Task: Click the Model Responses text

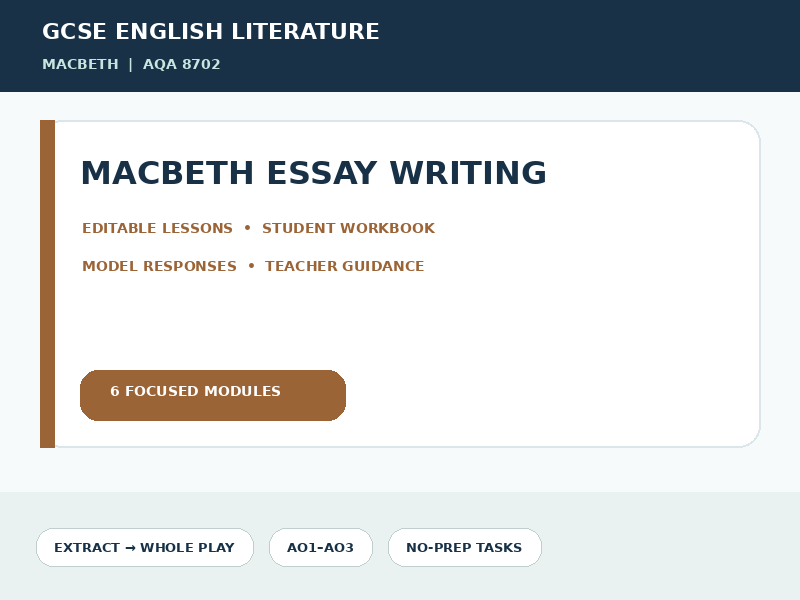Action: [x=159, y=266]
